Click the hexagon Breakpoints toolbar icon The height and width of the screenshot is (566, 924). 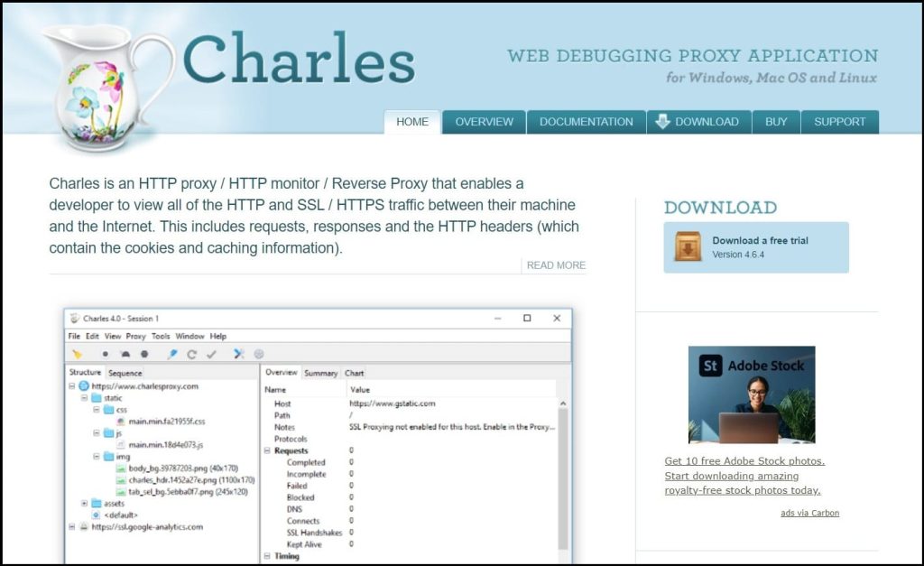tap(144, 355)
